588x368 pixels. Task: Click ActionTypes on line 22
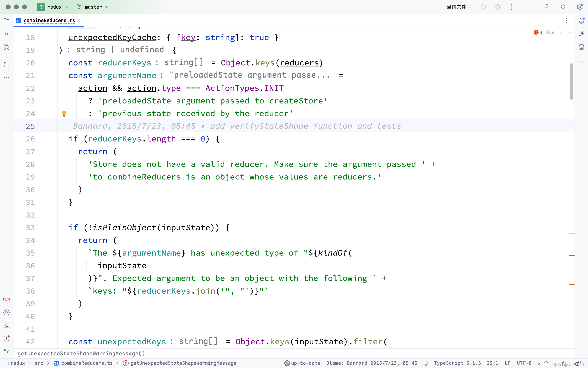[232, 88]
